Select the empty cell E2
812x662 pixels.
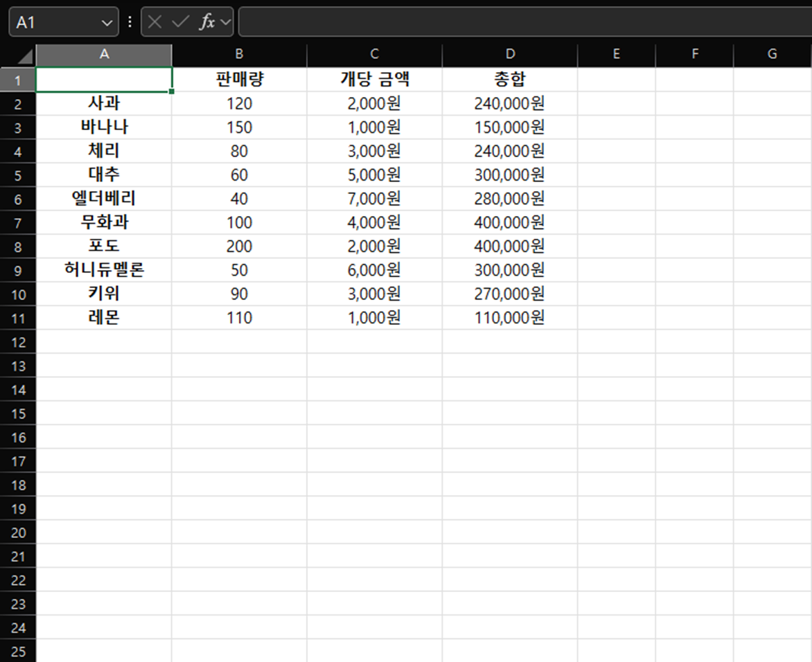coord(615,102)
